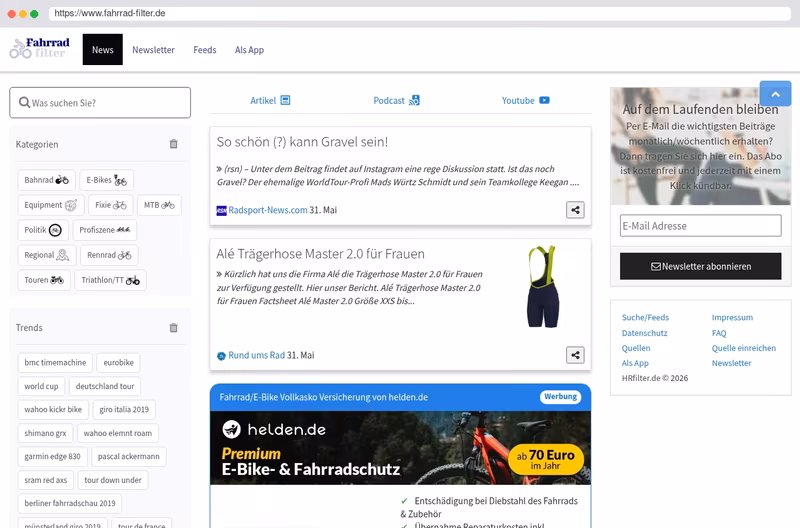Toggle the Fixie category filter
The width and height of the screenshot is (800, 528).
(111, 205)
